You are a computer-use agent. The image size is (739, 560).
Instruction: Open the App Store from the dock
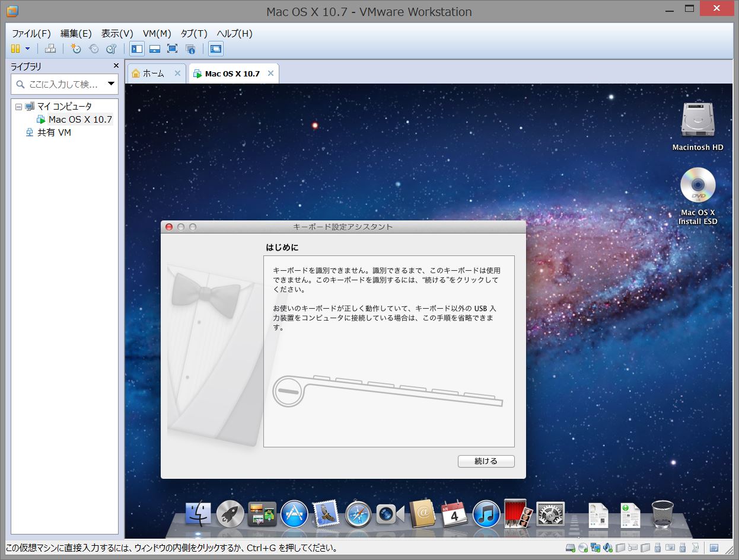294,514
